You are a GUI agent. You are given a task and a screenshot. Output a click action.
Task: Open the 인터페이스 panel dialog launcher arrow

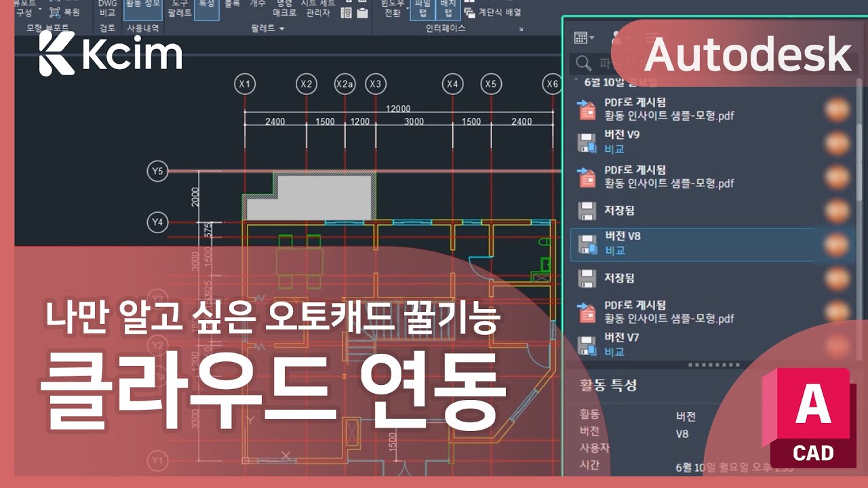[521, 29]
